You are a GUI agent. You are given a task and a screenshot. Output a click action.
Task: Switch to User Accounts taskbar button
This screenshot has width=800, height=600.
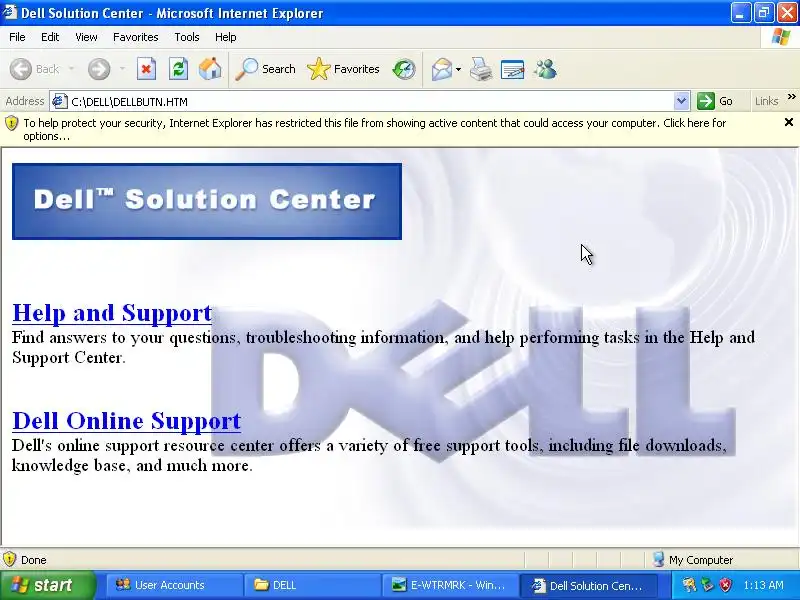[174, 585]
